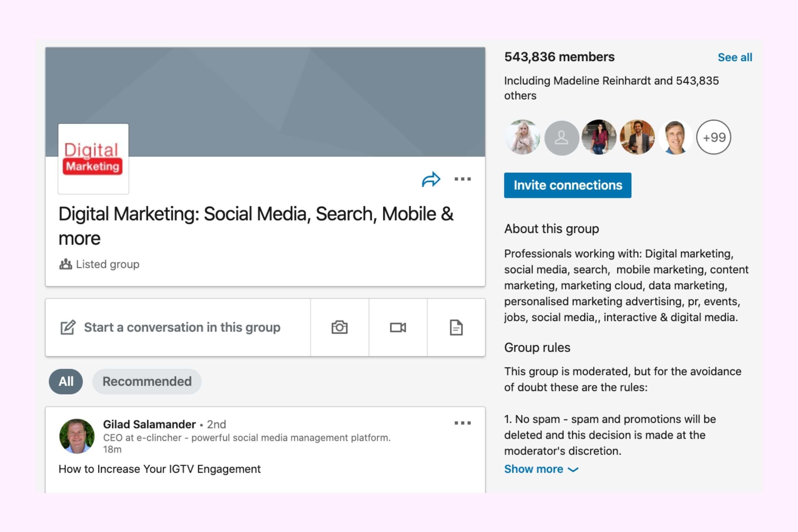Select the All feed filter
This screenshot has height=532, width=798.
[66, 381]
